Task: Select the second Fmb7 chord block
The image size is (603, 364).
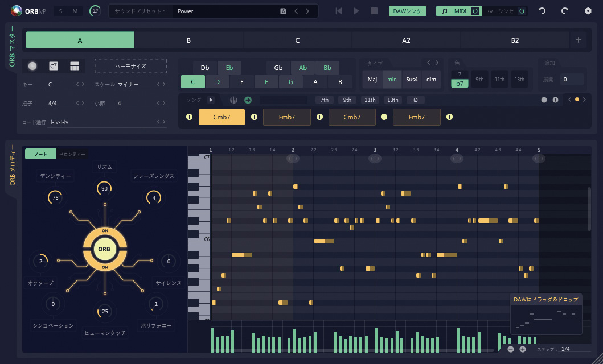Action: (416, 117)
